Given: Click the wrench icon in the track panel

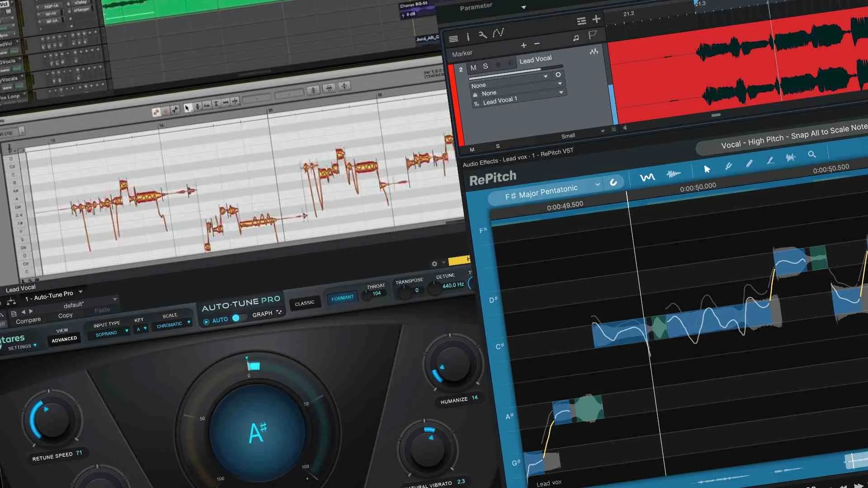Looking at the screenshot, I should point(483,35).
